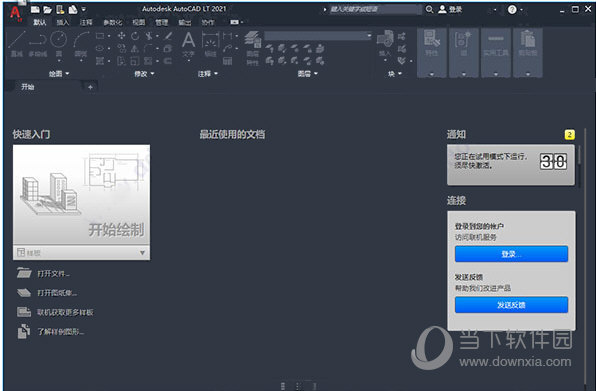Select the Hatch draw tool
The image size is (596, 391).
click(100, 61)
